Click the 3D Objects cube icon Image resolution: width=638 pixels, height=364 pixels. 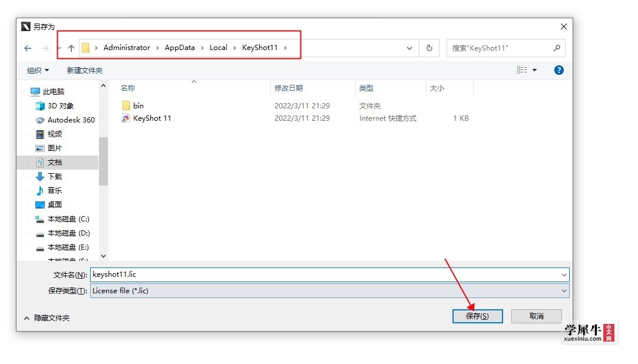pyautogui.click(x=40, y=106)
